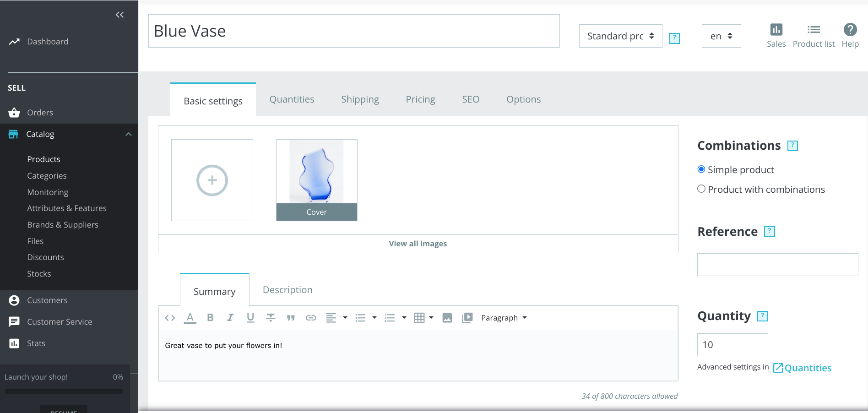Click the Reference input field

777,265
